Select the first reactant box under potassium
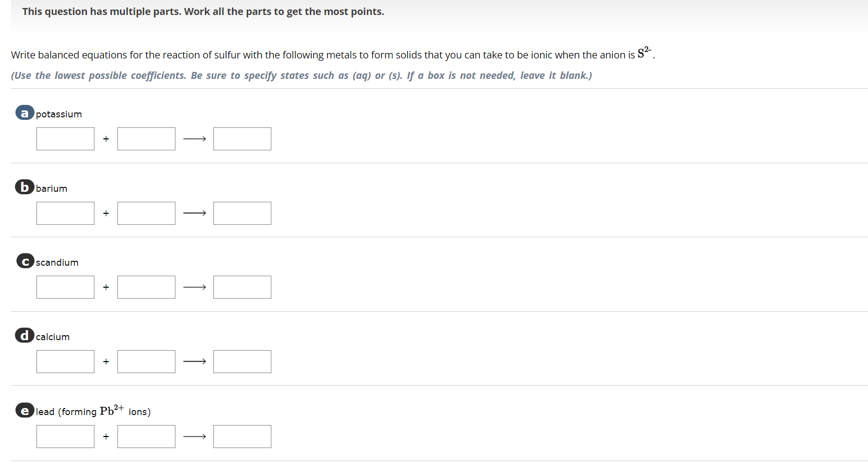Image resolution: width=868 pixels, height=467 pixels. 65,138
